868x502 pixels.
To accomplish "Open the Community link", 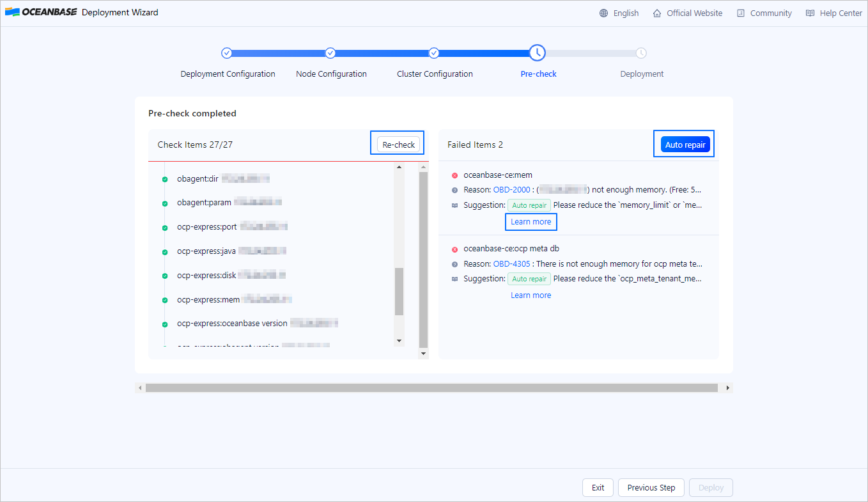I will pos(771,13).
